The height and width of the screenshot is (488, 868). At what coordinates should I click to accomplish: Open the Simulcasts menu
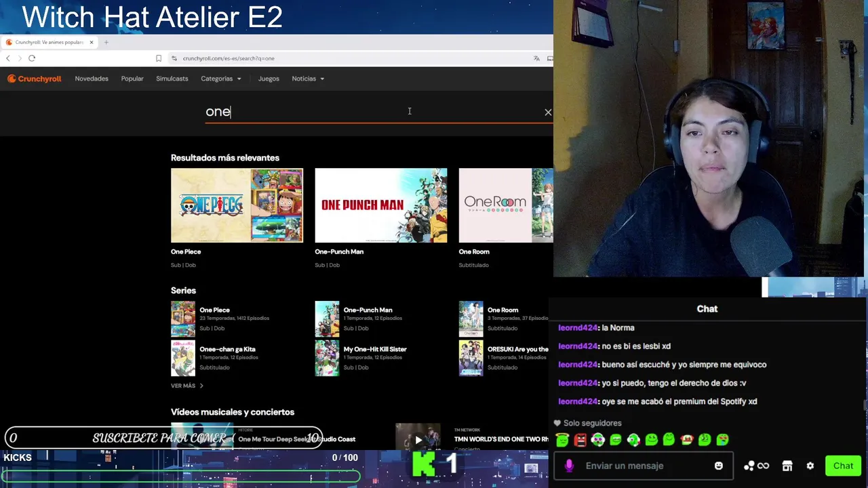172,79
